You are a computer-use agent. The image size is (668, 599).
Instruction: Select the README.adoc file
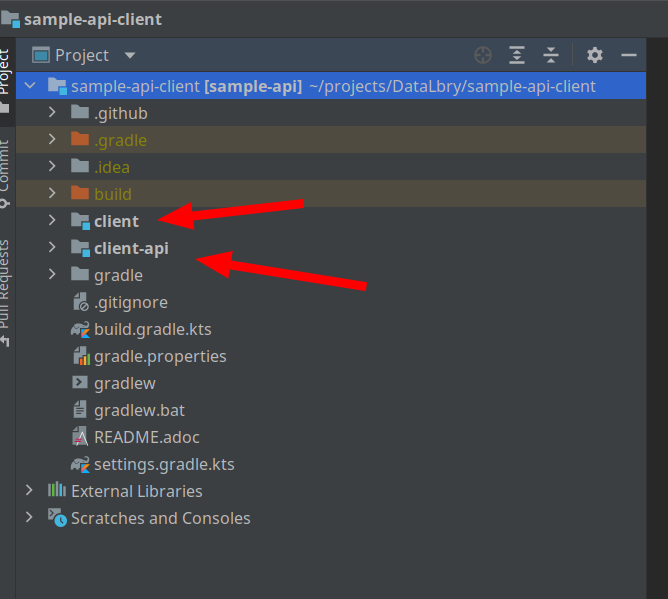145,437
